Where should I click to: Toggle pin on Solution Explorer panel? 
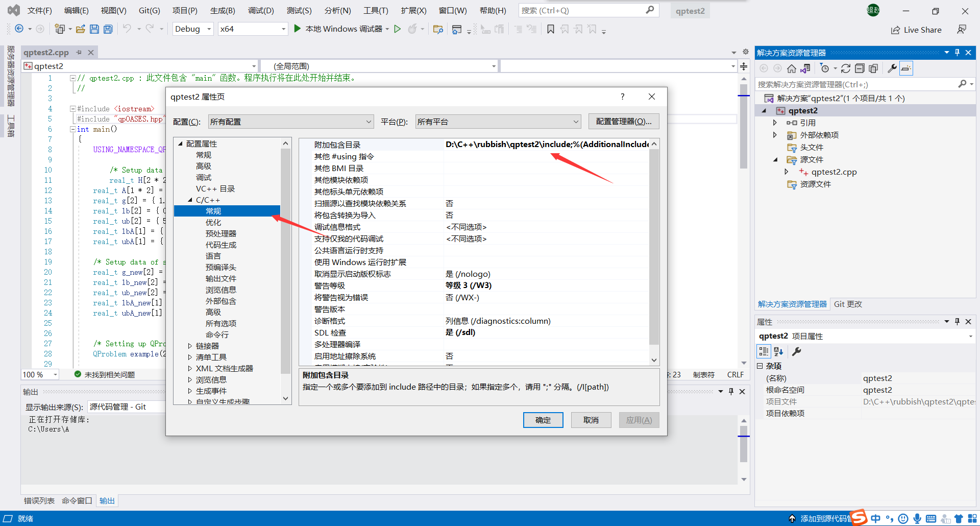[957, 53]
